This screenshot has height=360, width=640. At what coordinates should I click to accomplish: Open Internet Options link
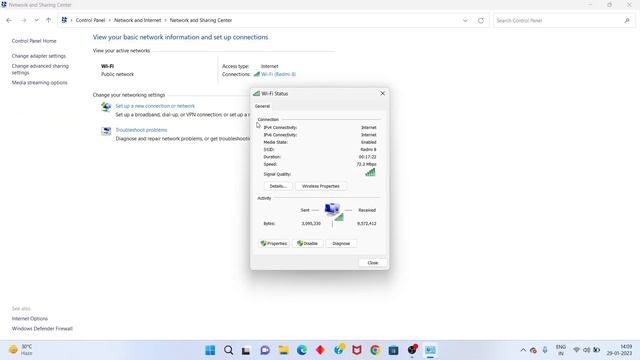pos(29,318)
